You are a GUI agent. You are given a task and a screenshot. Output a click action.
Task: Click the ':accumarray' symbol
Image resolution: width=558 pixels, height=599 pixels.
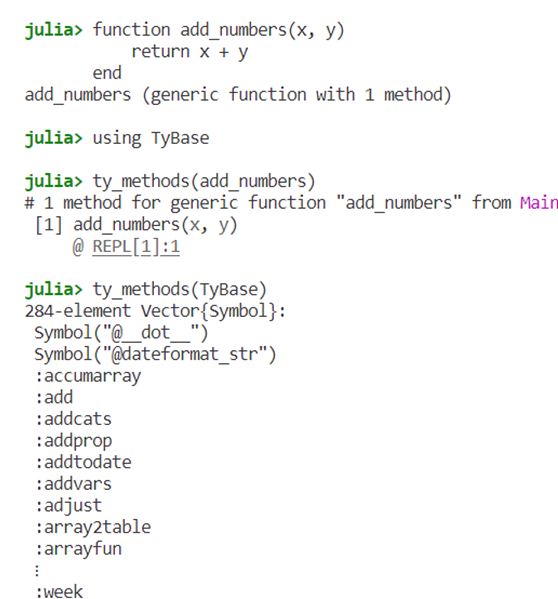pyautogui.click(x=88, y=377)
